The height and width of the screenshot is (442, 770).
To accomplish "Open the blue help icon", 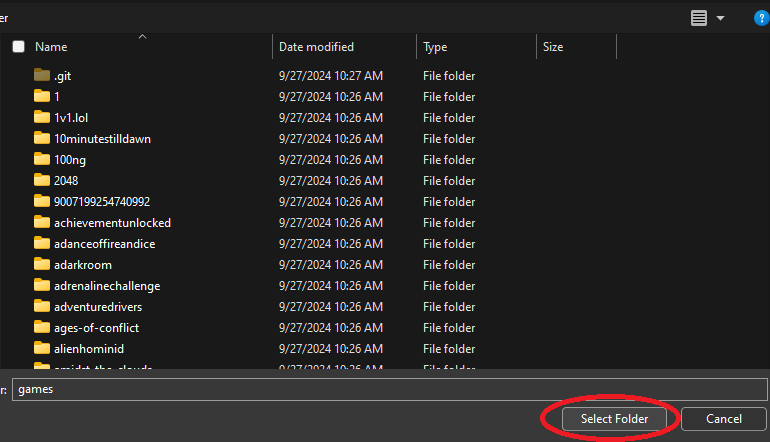I will point(761,18).
